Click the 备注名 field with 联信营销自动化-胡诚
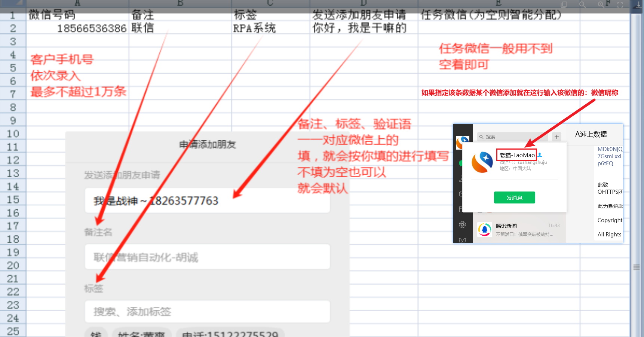This screenshot has width=644, height=337. pos(207,257)
